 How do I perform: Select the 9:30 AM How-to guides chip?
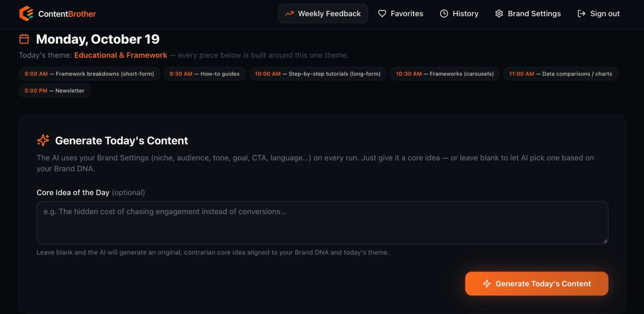click(204, 74)
